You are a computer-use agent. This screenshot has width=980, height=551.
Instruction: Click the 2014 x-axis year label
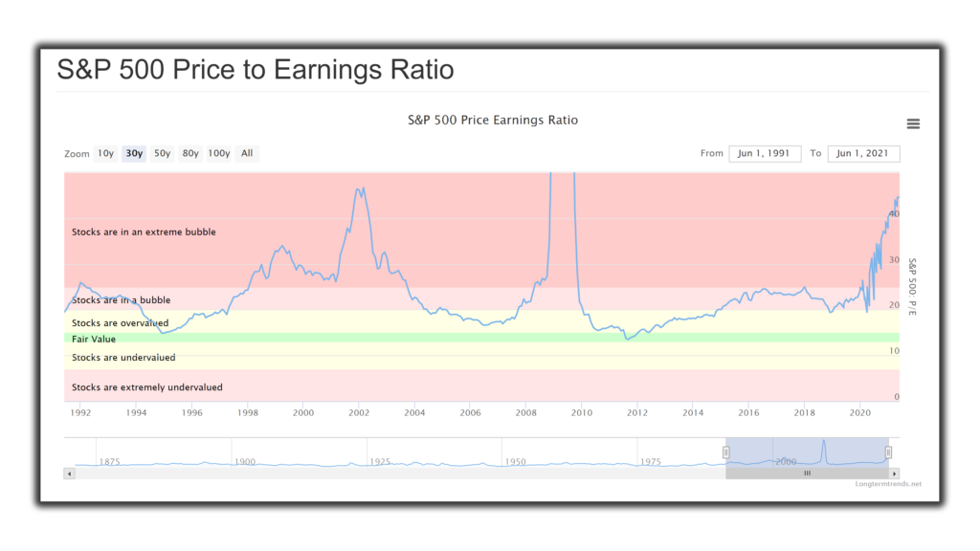[693, 413]
